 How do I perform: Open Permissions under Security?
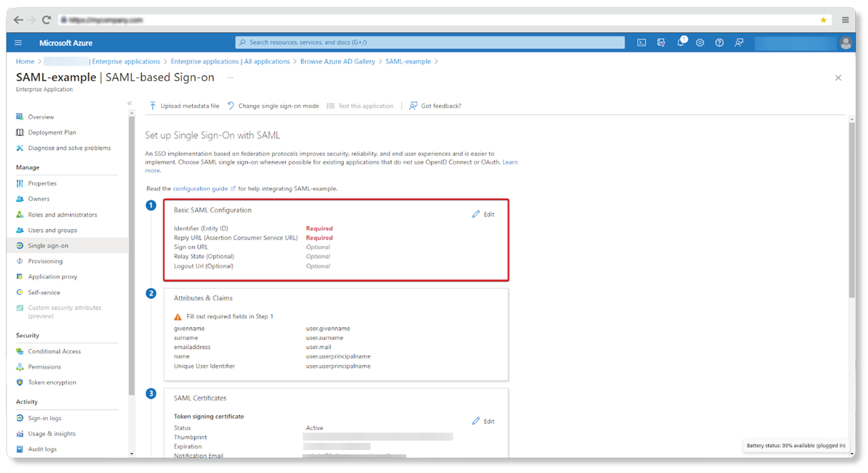point(44,367)
